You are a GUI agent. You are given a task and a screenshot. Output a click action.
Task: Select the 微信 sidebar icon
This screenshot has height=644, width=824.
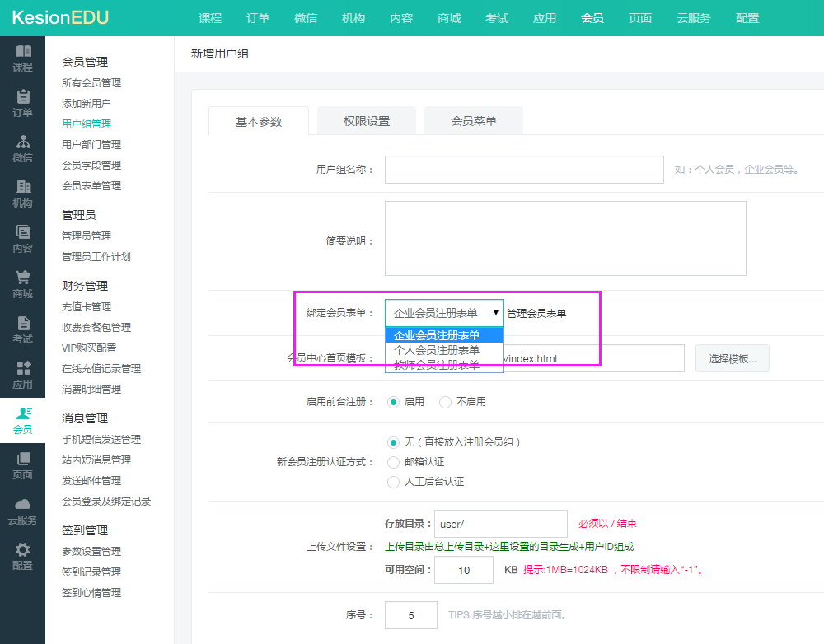pyautogui.click(x=23, y=142)
